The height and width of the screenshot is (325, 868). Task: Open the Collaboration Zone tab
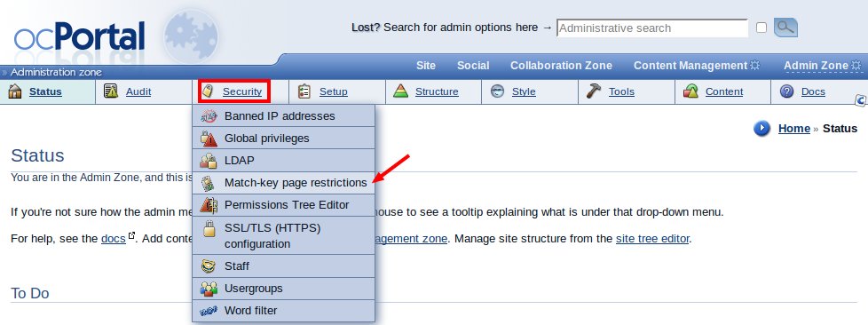(561, 66)
